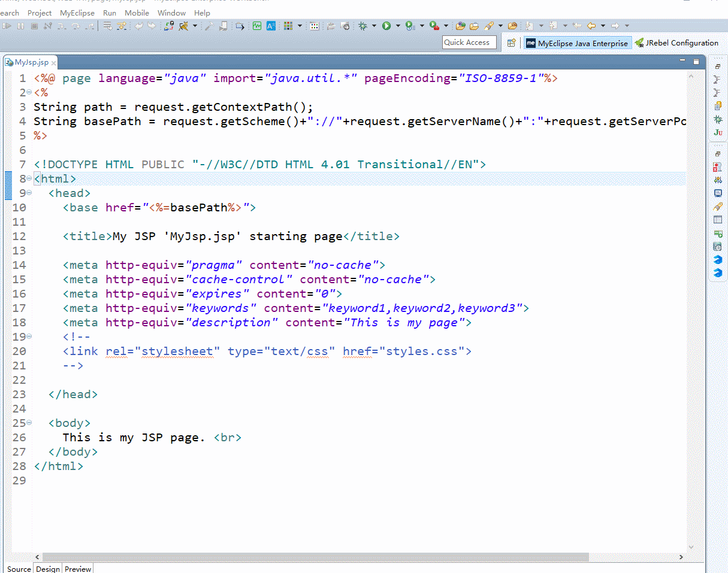Open the first blue swirl view in right trim
Viewport: 728px width, 573px height.
[x=718, y=260]
